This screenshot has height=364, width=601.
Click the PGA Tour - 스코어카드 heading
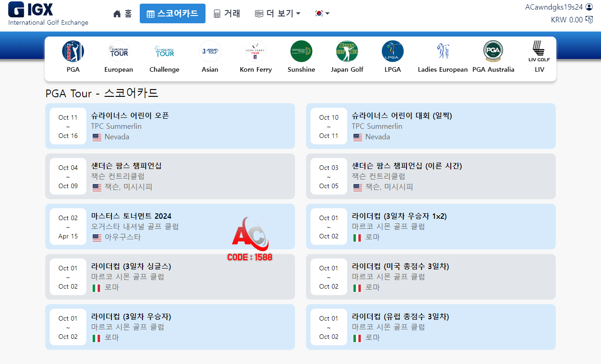point(102,93)
